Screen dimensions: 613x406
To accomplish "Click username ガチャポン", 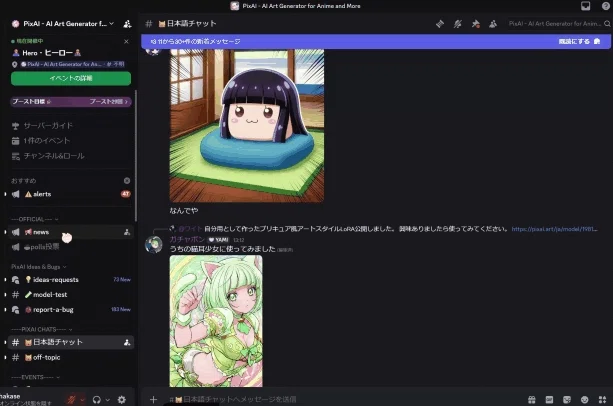I will [187, 240].
